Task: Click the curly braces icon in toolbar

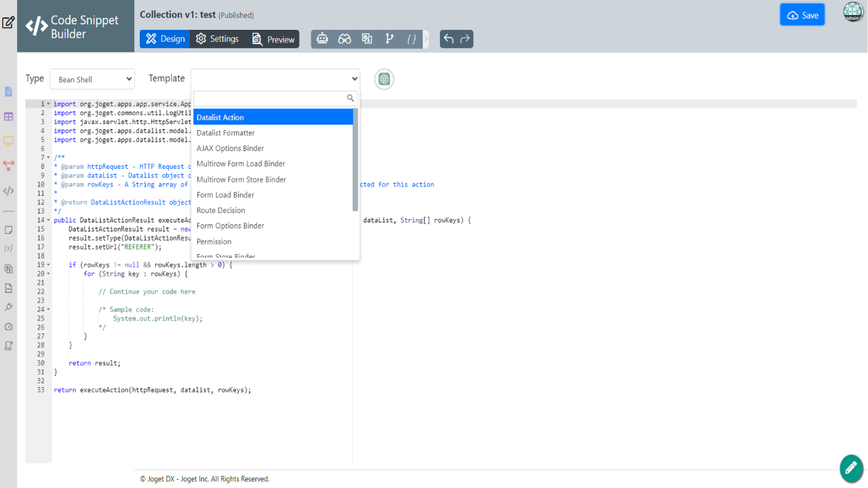Action: point(411,39)
